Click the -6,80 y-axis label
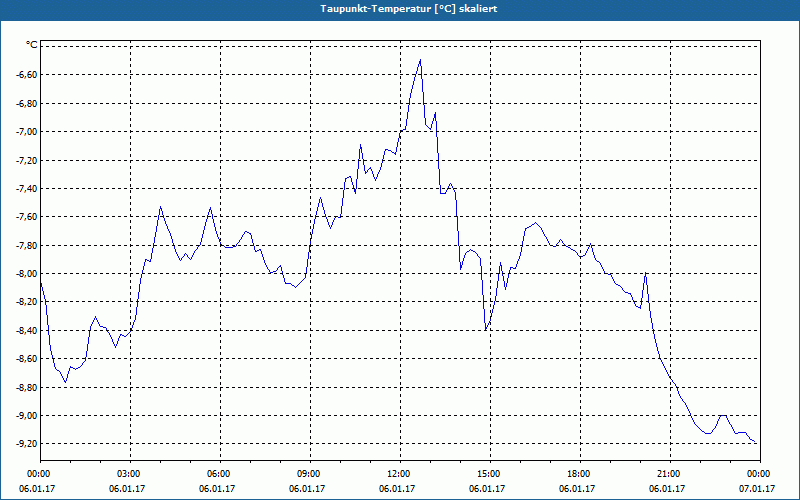 pos(27,104)
